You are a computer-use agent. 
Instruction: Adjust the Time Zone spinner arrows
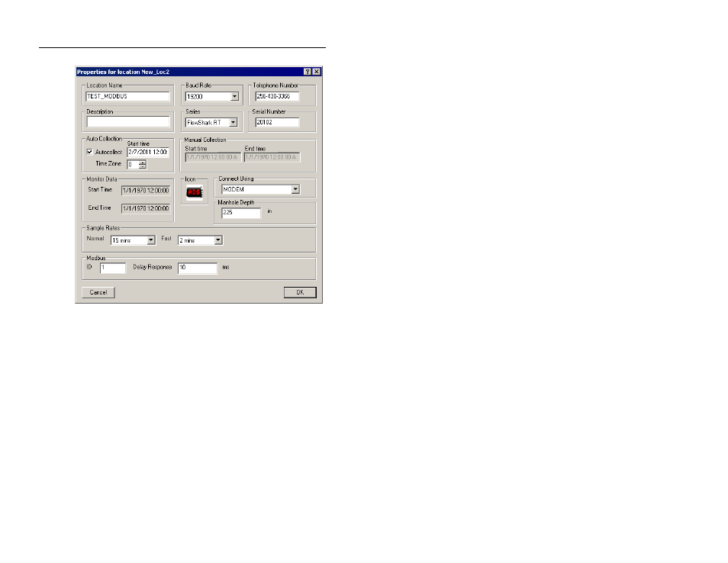point(143,164)
